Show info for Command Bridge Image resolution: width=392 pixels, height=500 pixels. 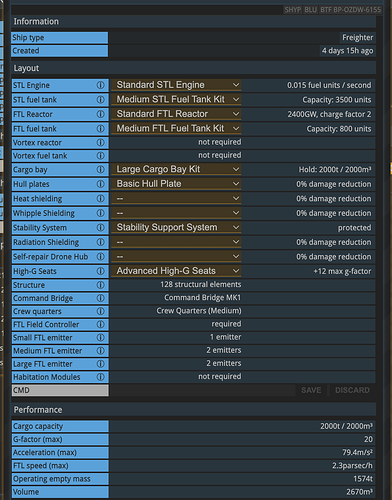pyautogui.click(x=100, y=298)
